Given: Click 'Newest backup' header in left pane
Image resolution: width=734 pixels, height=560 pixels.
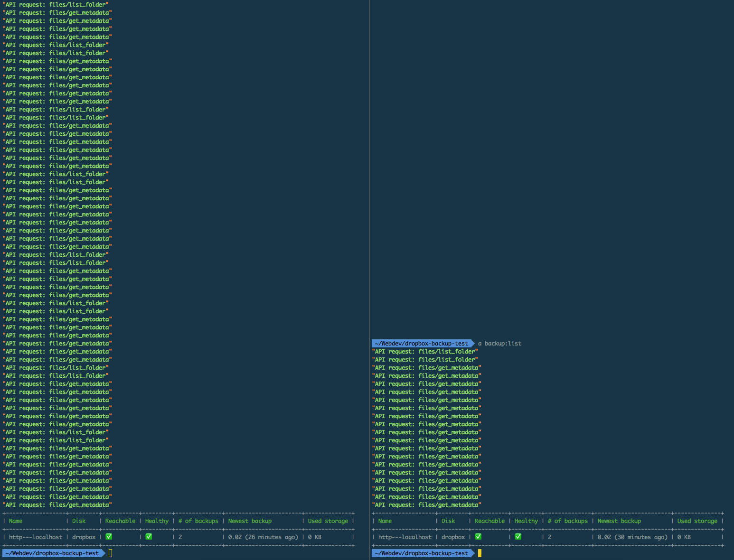Looking at the screenshot, I should click(250, 521).
